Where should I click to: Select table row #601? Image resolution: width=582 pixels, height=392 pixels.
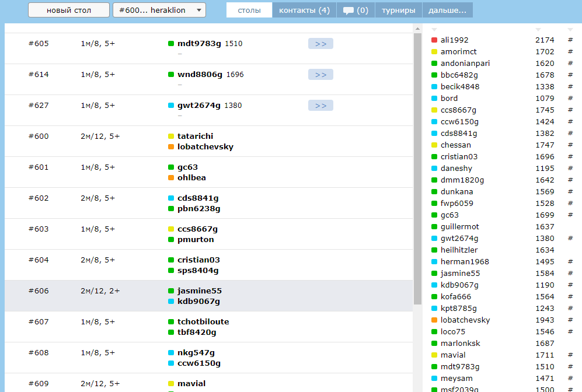click(x=208, y=172)
